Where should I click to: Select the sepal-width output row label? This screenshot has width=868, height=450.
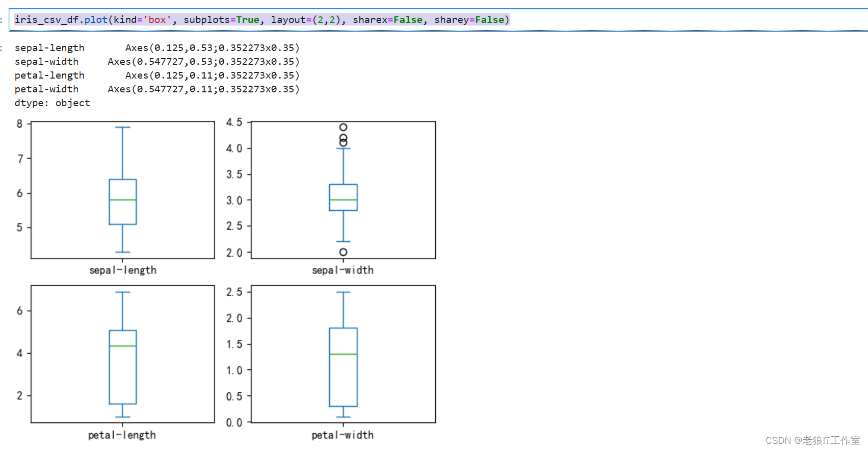coord(46,62)
